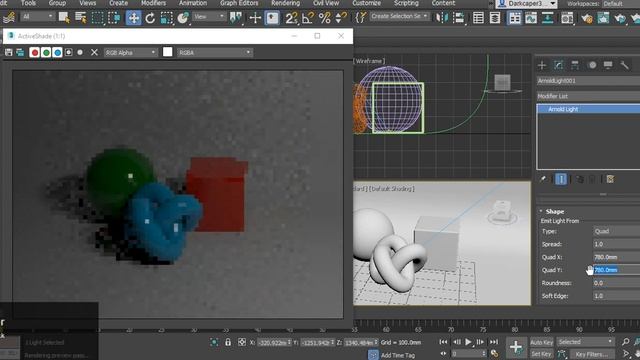Click Clone Rendered Frame Window icon in ActiveShade
Image resolution: width=640 pixels, height=360 pixels.
pos(20,52)
